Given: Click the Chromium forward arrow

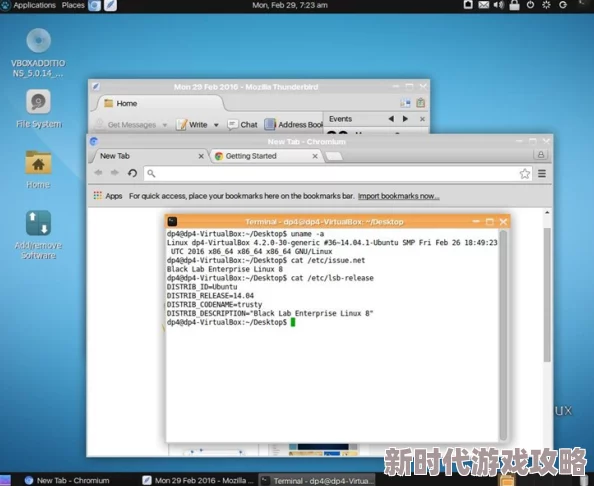Looking at the screenshot, I should coord(115,173).
